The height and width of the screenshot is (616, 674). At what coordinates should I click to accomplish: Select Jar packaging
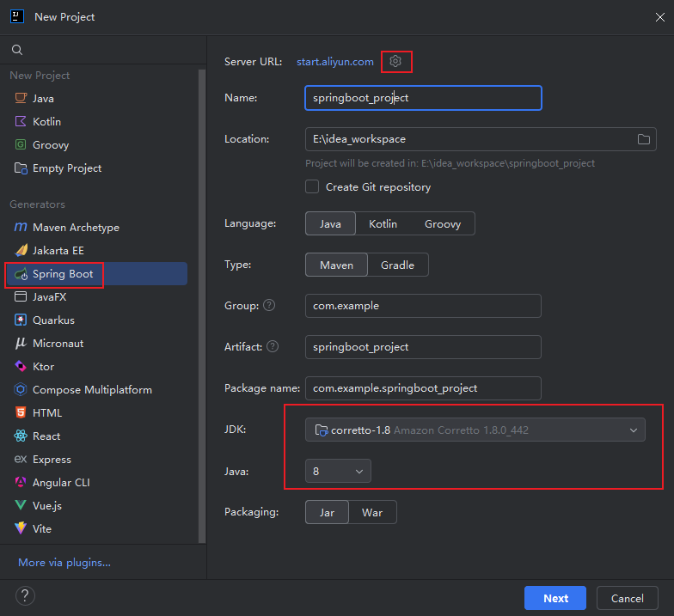click(327, 512)
